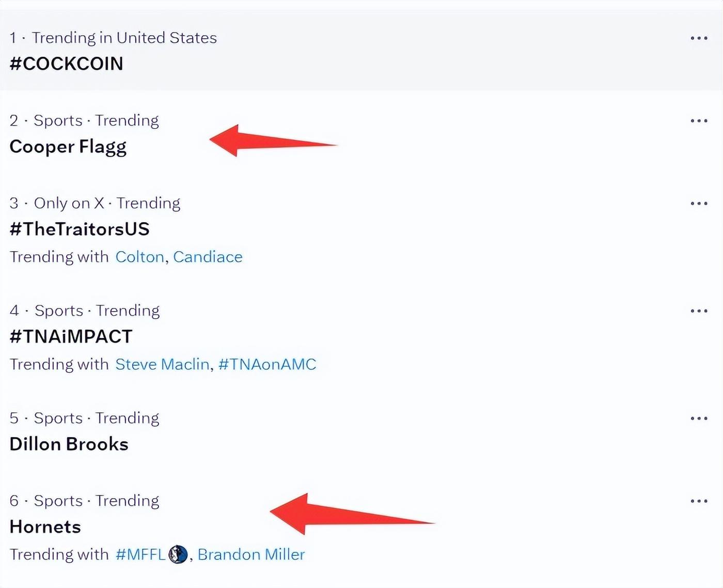Click the Mavericks emoji after #MFFL
The width and height of the screenshot is (723, 588).
point(178,554)
